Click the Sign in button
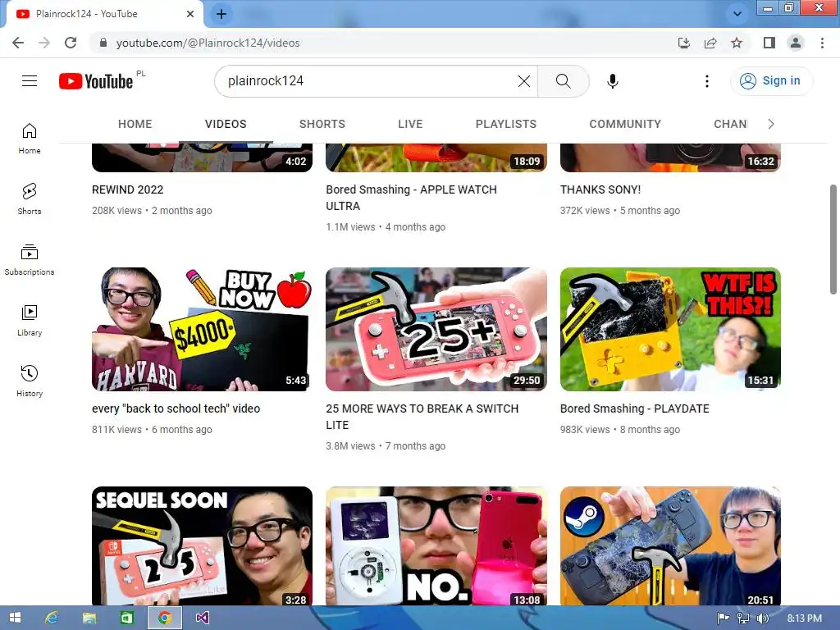Image resolution: width=840 pixels, height=630 pixels. pyautogui.click(x=771, y=81)
